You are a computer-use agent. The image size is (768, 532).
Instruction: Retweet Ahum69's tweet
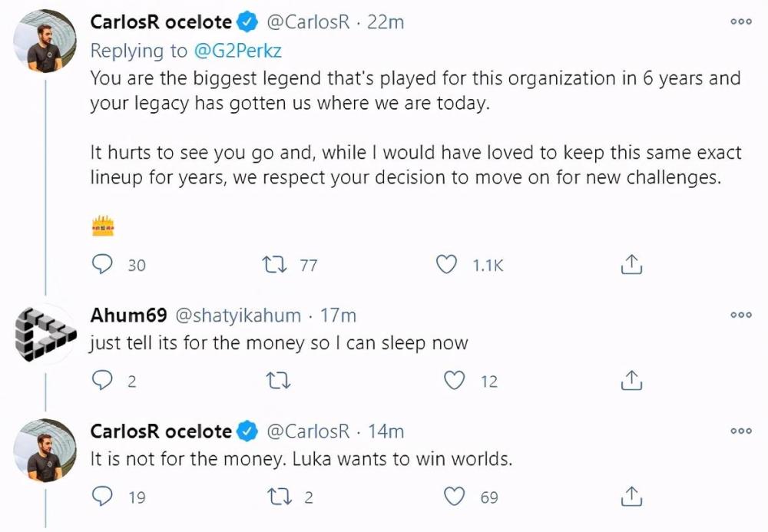(x=278, y=380)
